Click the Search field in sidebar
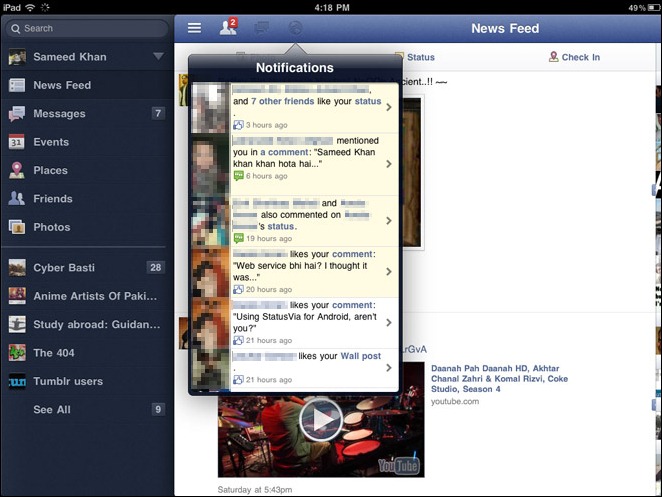662x497 pixels. (87, 28)
